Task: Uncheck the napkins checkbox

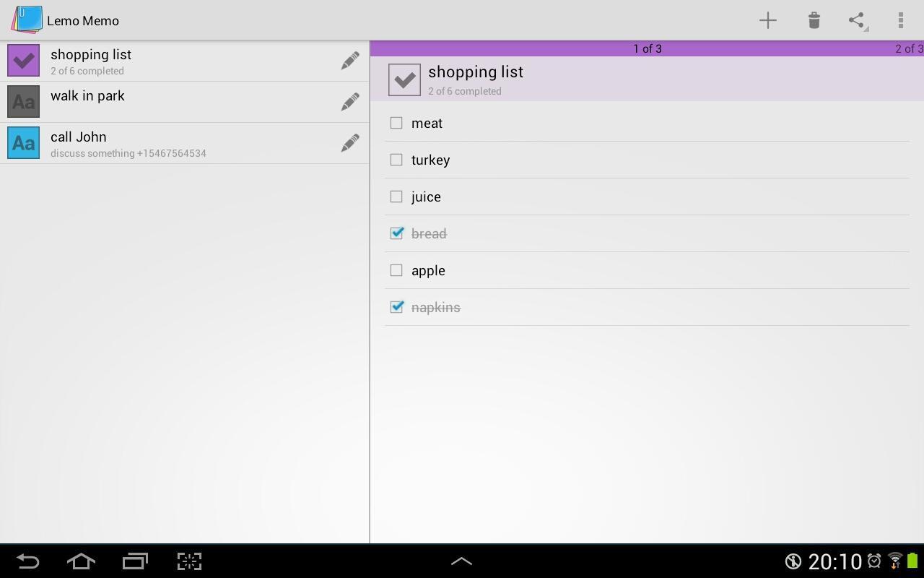Action: click(x=396, y=307)
